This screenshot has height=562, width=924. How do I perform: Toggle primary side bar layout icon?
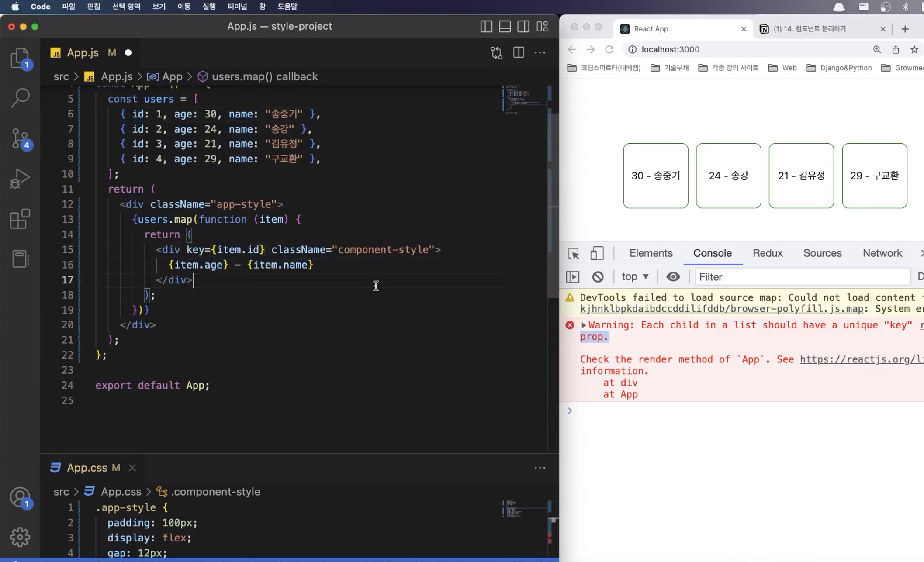coord(486,27)
